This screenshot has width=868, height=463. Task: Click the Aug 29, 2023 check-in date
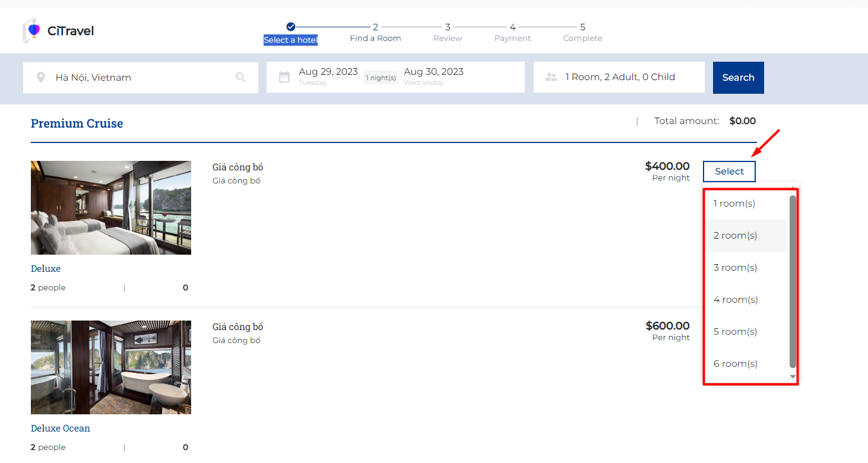coord(328,72)
